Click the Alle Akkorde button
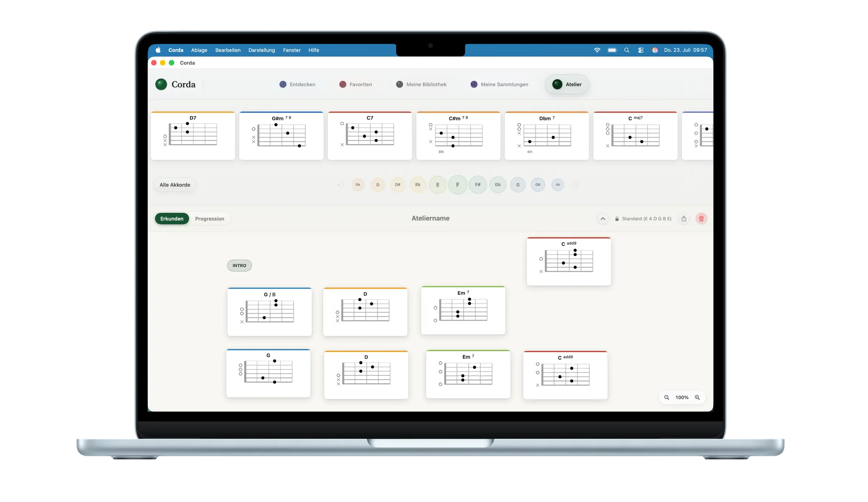Viewport: 868px width, 502px height. pos(175,185)
